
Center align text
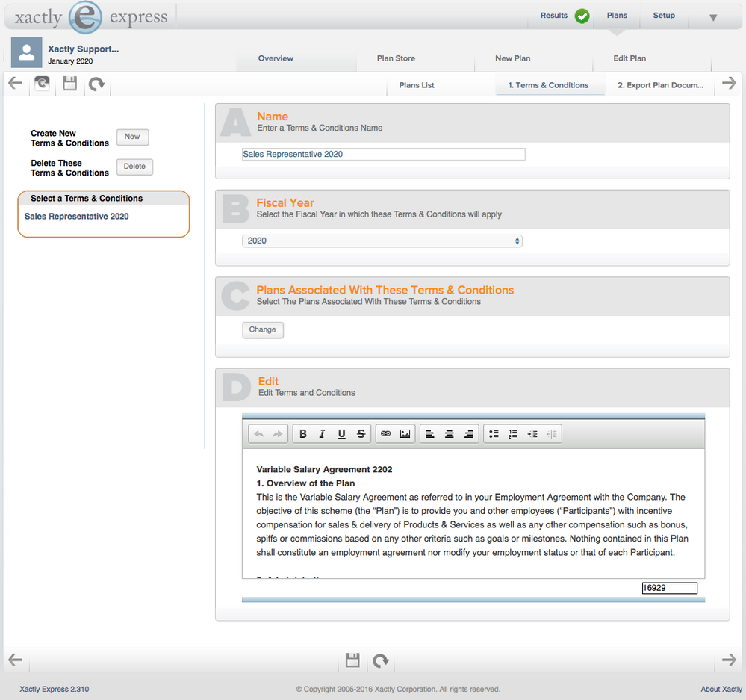[449, 434]
